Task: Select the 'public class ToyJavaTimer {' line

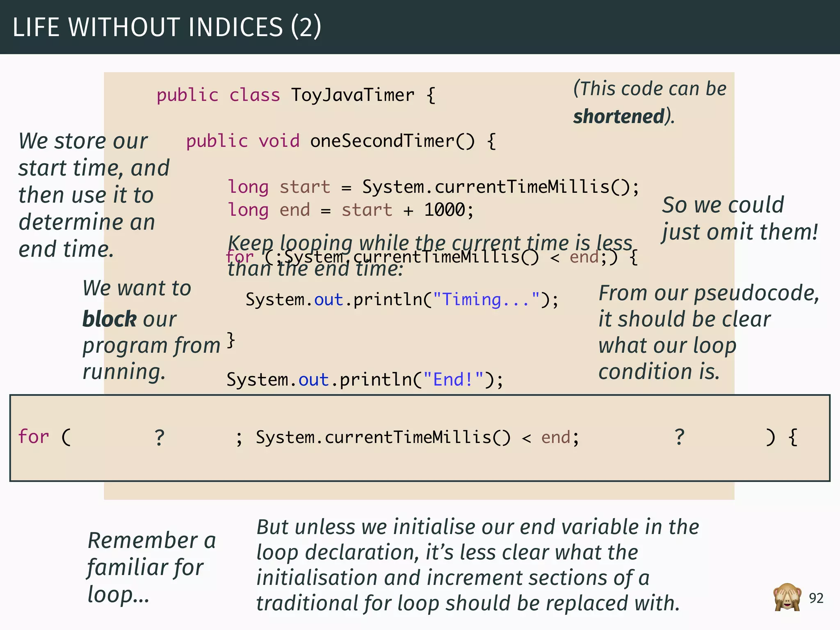Action: 296,95
